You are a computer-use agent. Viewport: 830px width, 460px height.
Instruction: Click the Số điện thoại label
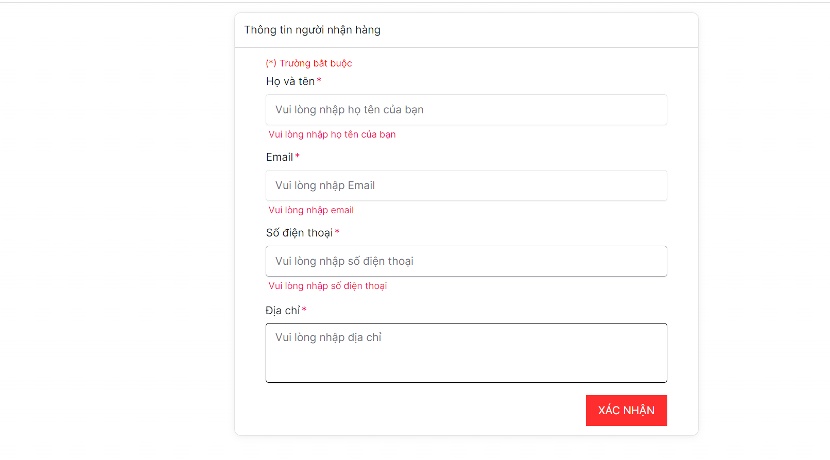[299, 233]
